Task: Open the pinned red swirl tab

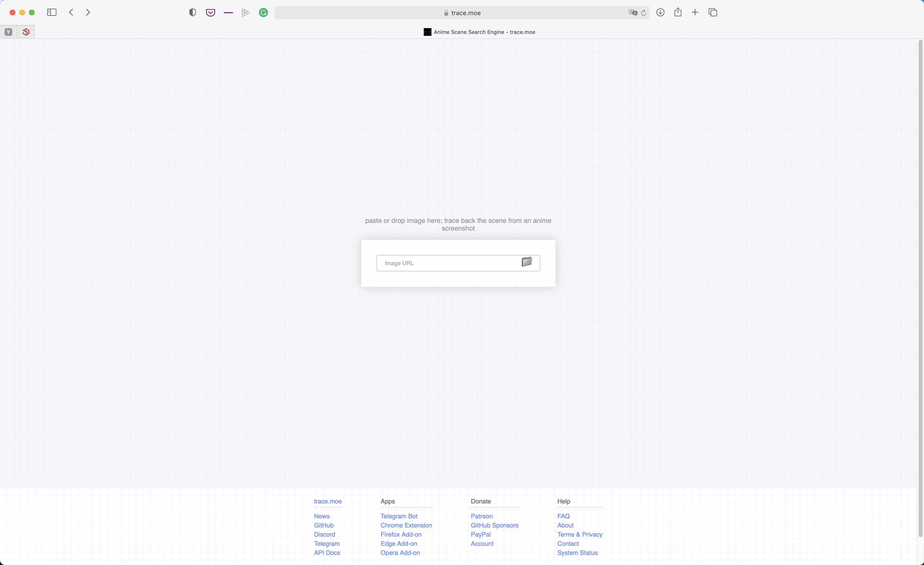Action: pos(26,32)
